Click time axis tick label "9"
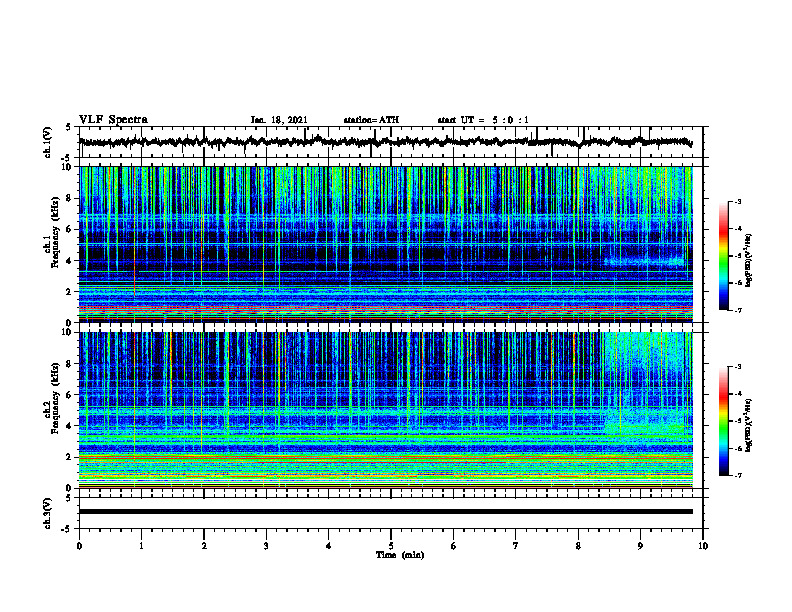This screenshot has width=792, height=612. (x=640, y=546)
